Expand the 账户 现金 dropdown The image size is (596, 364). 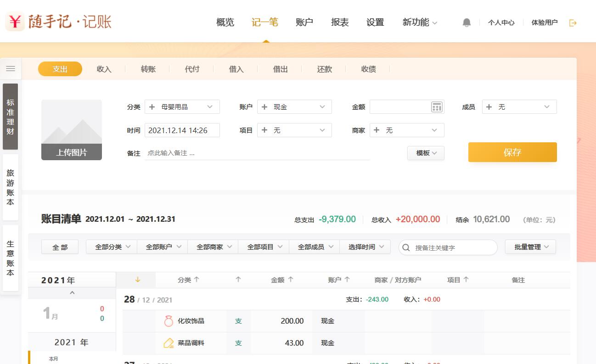(x=322, y=107)
